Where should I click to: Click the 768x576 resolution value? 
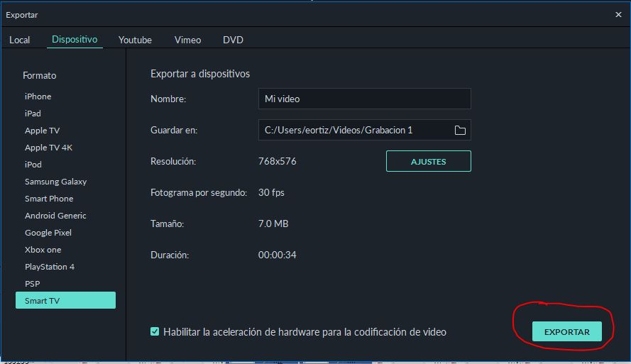tap(277, 161)
